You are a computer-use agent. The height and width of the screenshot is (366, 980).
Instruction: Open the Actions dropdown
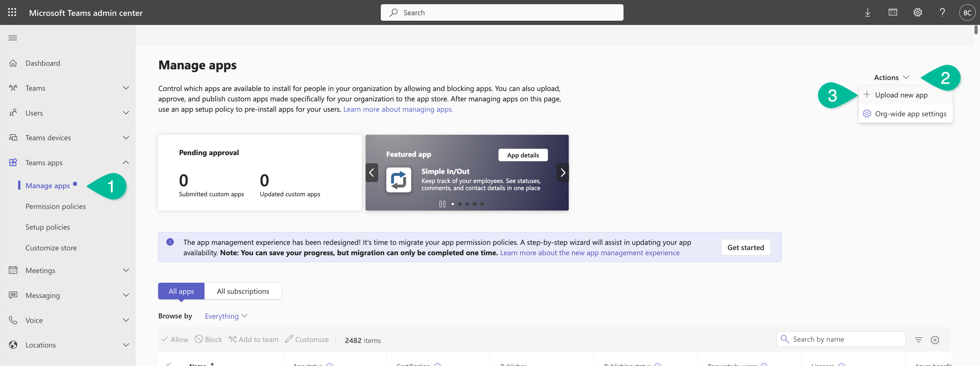(891, 77)
